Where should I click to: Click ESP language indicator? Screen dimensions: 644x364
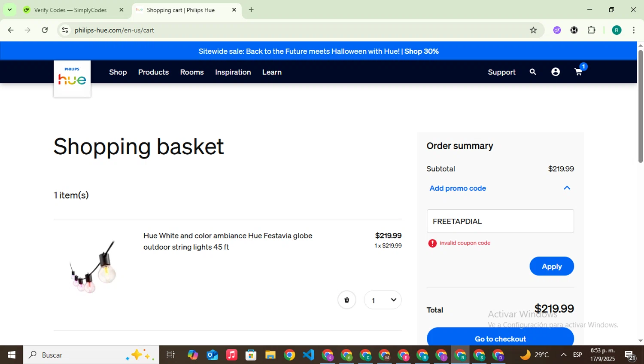(577, 355)
